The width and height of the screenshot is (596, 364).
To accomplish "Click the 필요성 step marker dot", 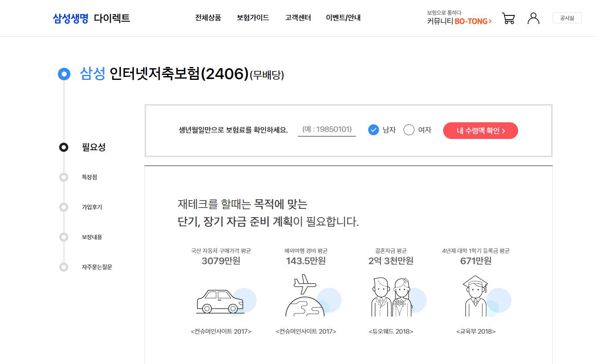I will pyautogui.click(x=64, y=147).
